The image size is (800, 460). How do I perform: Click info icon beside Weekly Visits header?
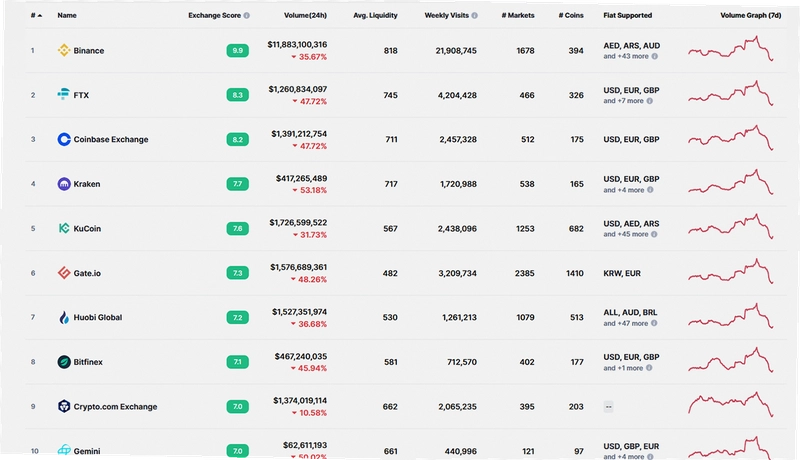474,15
